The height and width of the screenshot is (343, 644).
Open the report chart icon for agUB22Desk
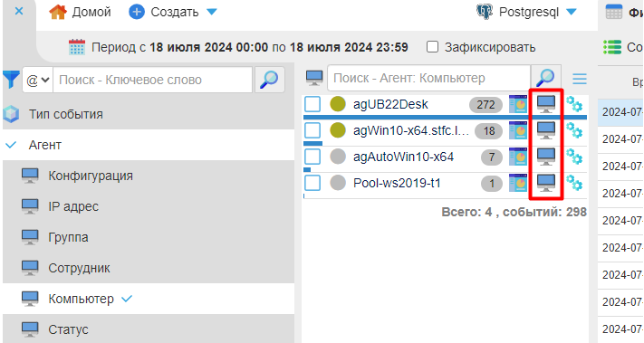pos(518,104)
